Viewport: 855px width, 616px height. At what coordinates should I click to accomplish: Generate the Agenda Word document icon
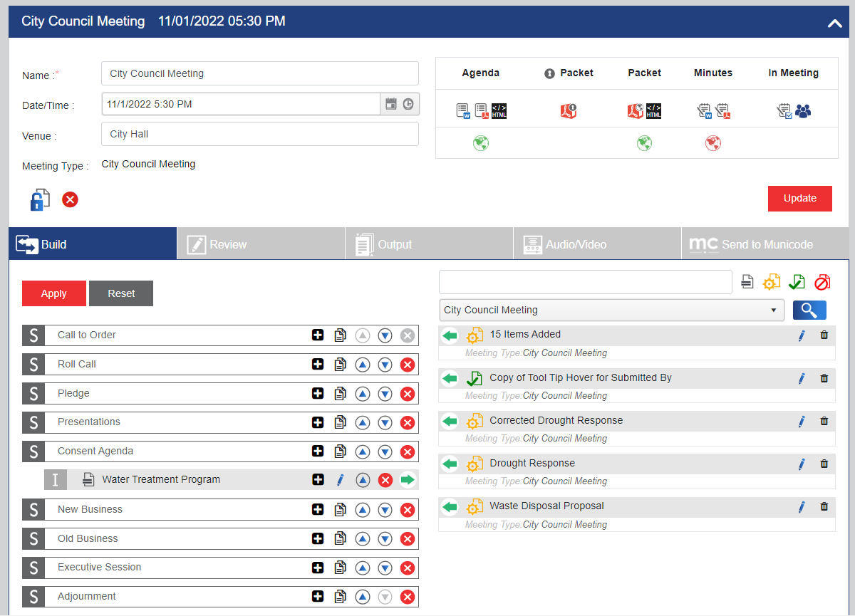(464, 111)
